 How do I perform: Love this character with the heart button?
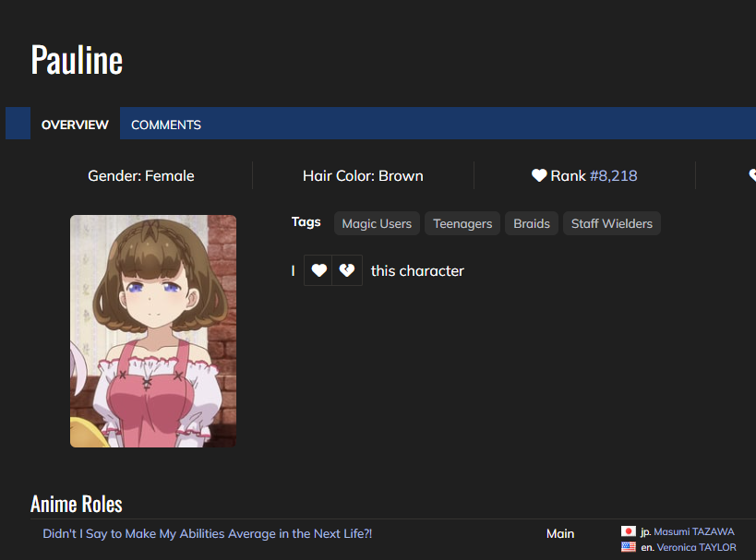coord(318,270)
